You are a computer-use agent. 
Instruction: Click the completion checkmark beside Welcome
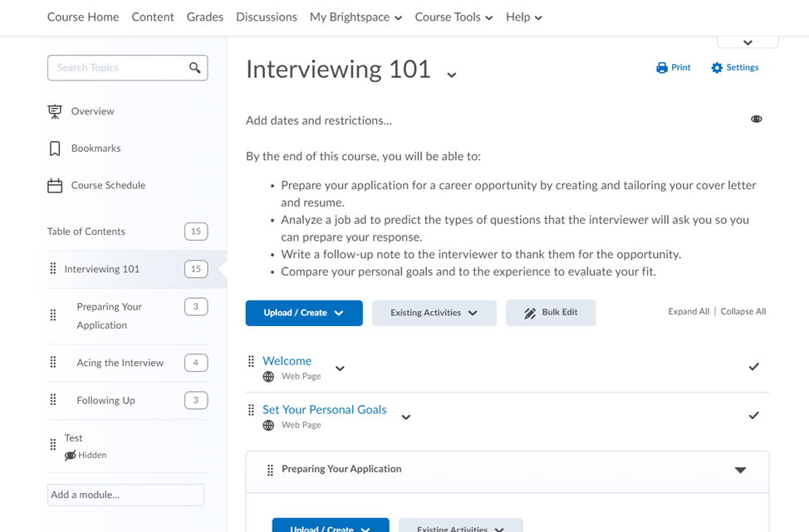753,365
